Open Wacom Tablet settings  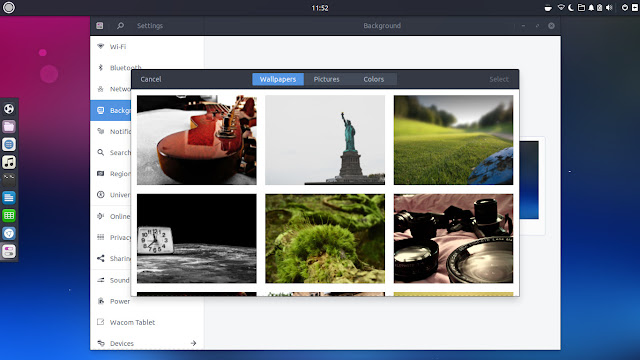click(x=147, y=322)
